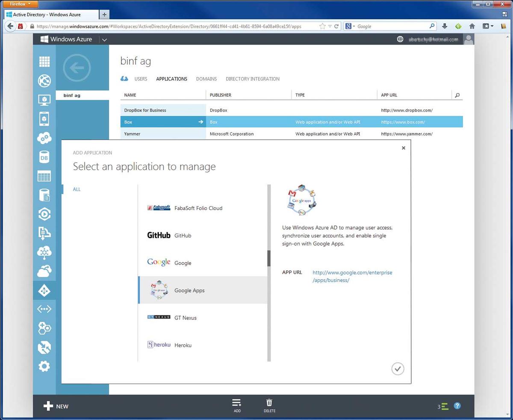The width and height of the screenshot is (513, 420).
Task: Open Cloud Services gear-cloud icon in sidebar
Action: pos(44,138)
